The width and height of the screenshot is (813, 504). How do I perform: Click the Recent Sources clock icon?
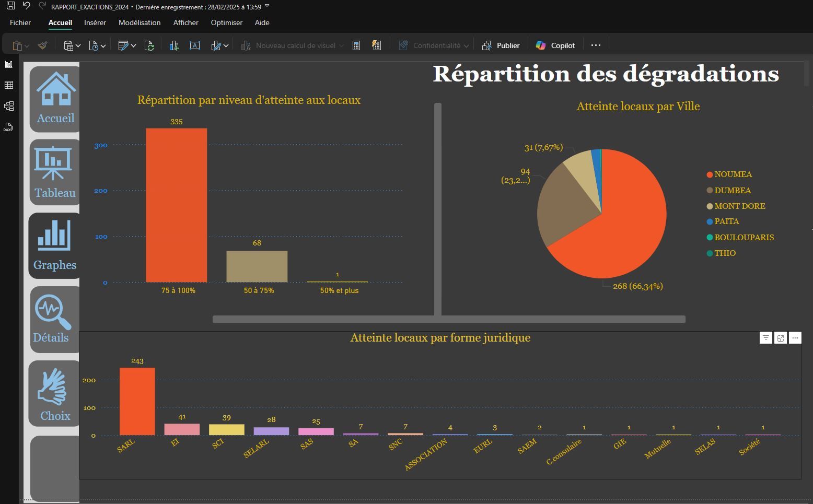point(94,45)
